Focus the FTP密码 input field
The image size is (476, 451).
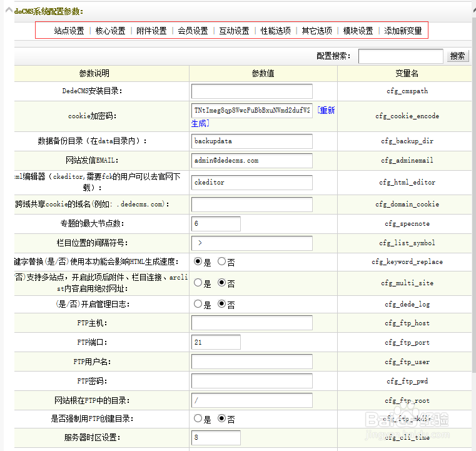click(251, 381)
